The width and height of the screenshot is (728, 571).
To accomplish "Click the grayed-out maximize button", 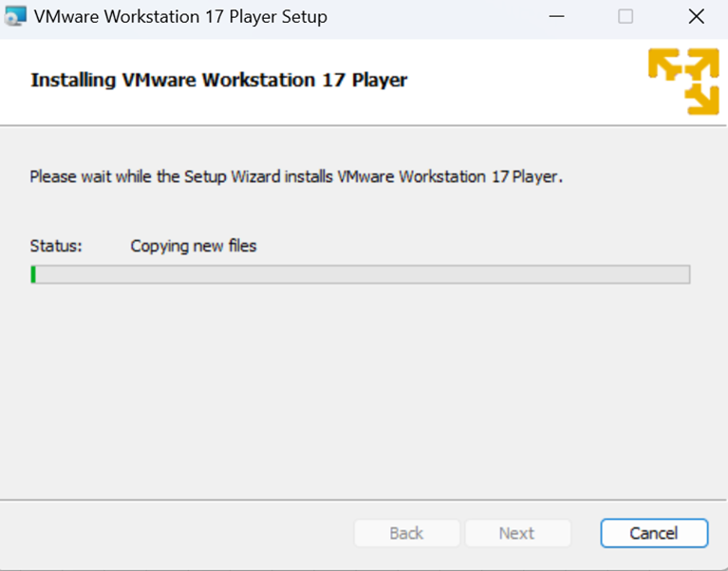I will (625, 17).
